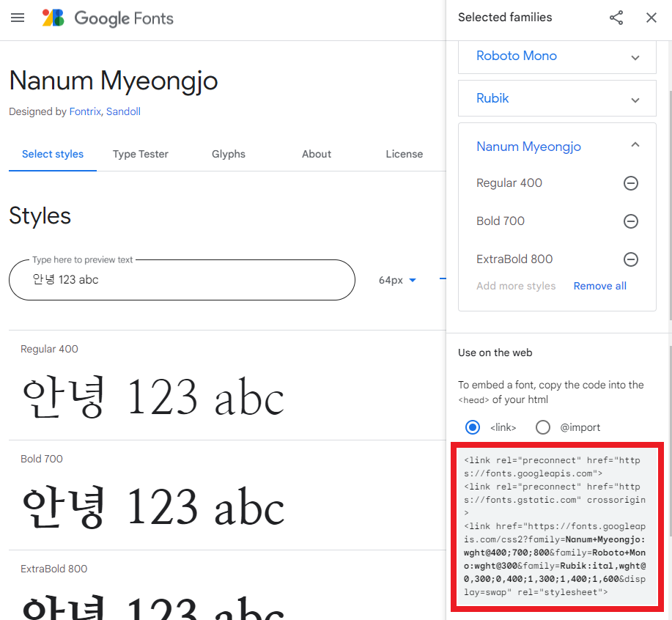Select the <link> embed option
The width and height of the screenshot is (672, 620).
pyautogui.click(x=473, y=427)
